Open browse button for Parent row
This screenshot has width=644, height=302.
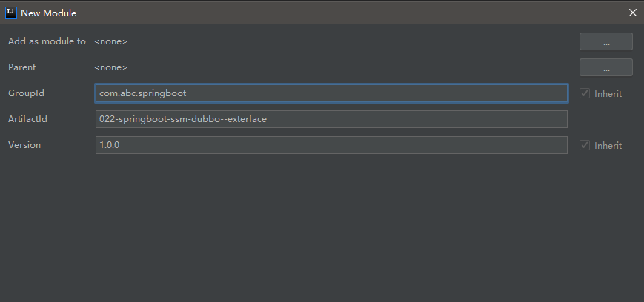click(x=605, y=67)
